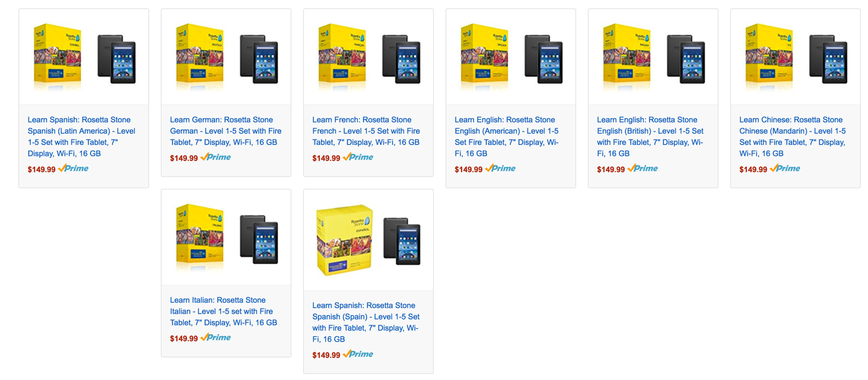Click the $149.99 price under Learn French
The image size is (868, 380).
click(x=326, y=159)
